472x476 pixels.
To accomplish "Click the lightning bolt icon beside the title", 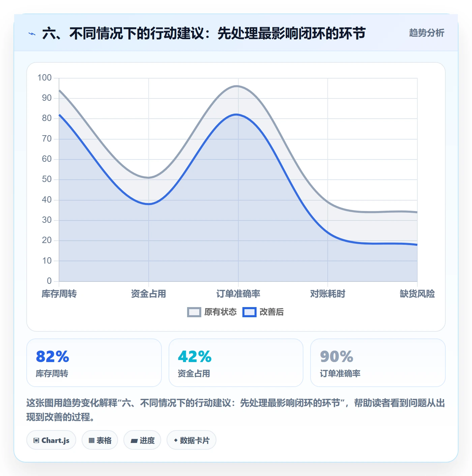I will click(x=32, y=34).
